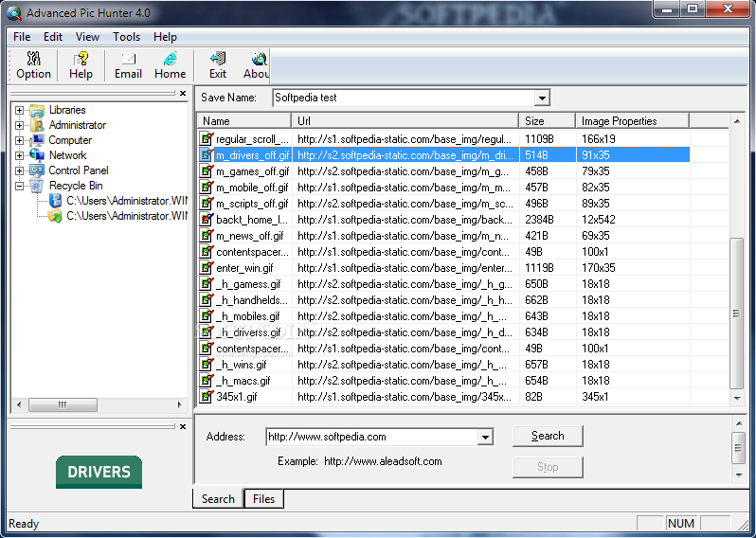The width and height of the screenshot is (756, 538).
Task: Expand the Network tree node
Action: 19,155
